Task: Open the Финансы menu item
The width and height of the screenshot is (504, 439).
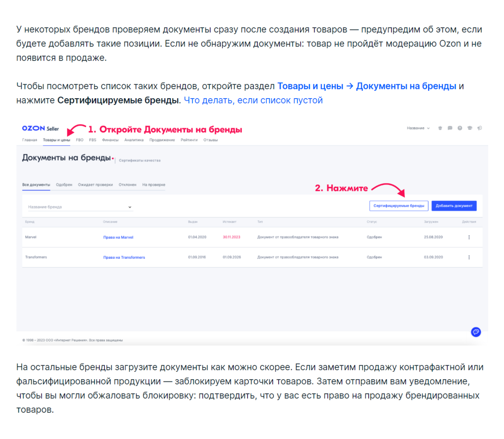Action: coord(110,140)
